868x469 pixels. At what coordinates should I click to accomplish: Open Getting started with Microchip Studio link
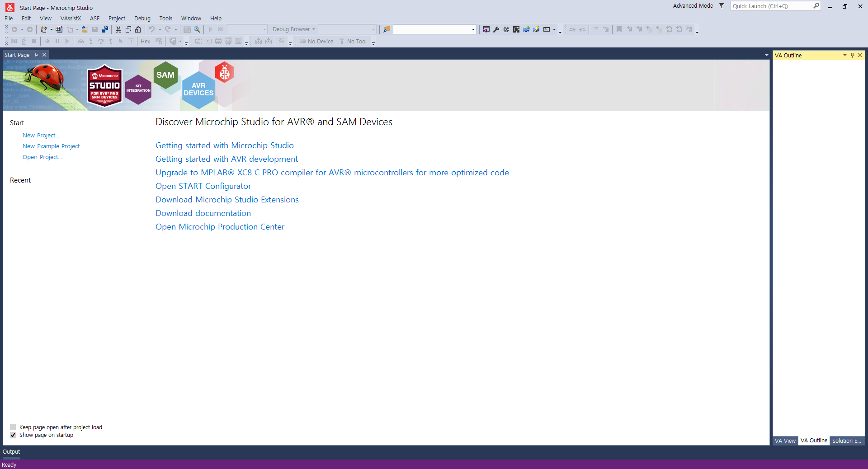(225, 145)
